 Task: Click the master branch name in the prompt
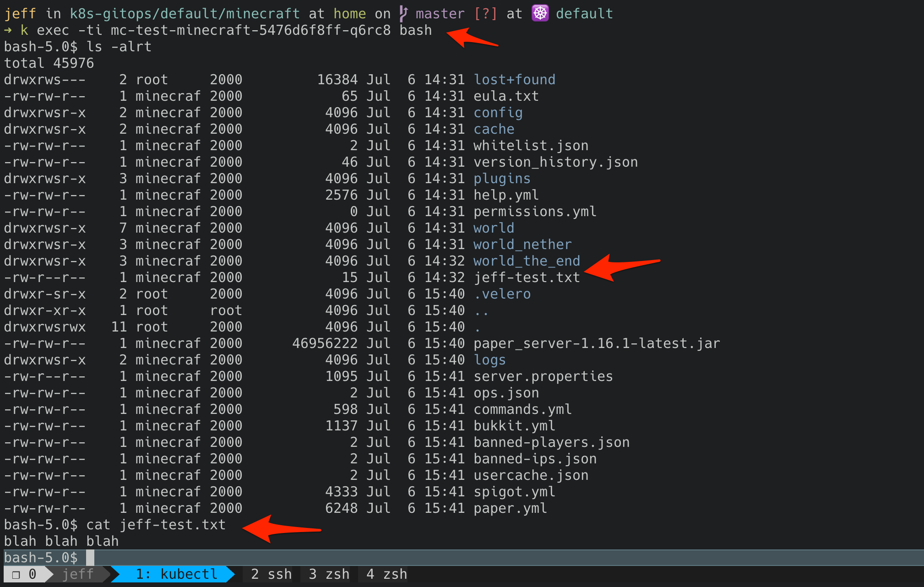tap(440, 13)
